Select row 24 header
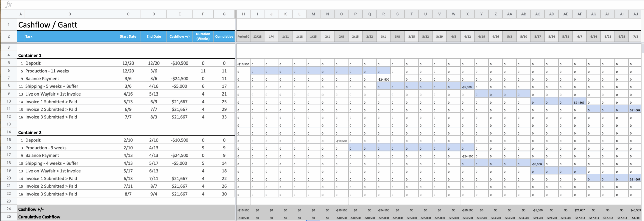The width and height of the screenshot is (644, 221). point(9,209)
